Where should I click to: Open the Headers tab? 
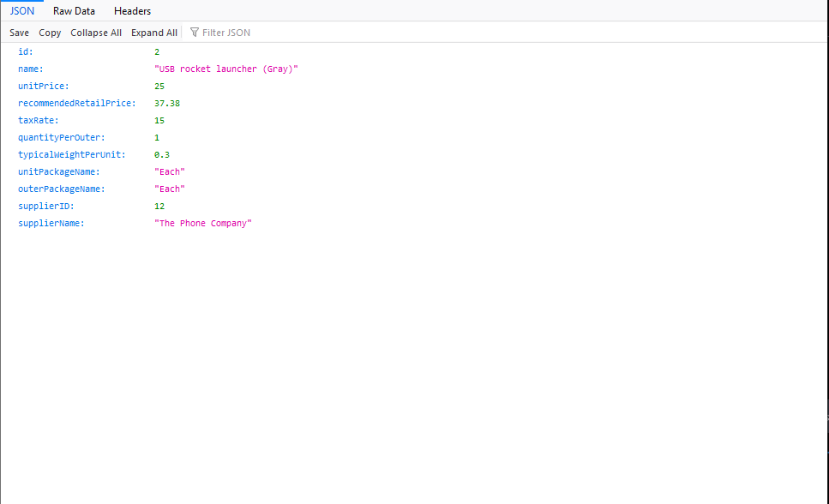[132, 11]
